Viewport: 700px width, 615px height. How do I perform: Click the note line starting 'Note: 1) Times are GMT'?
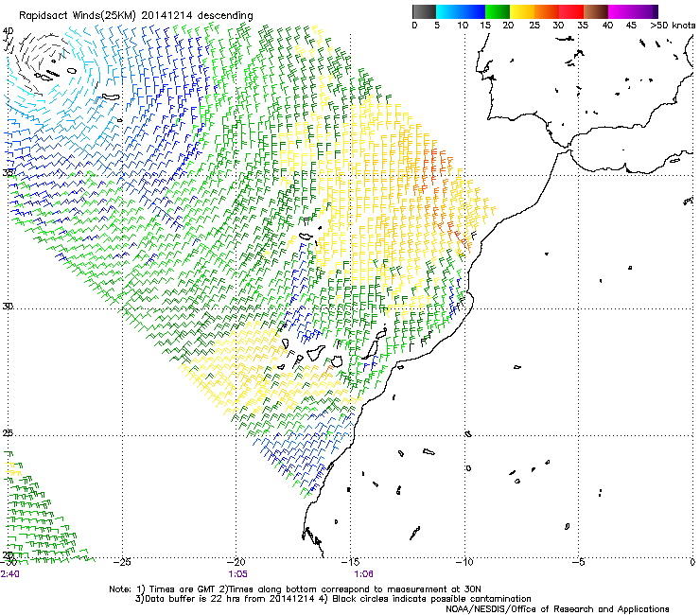point(294,589)
